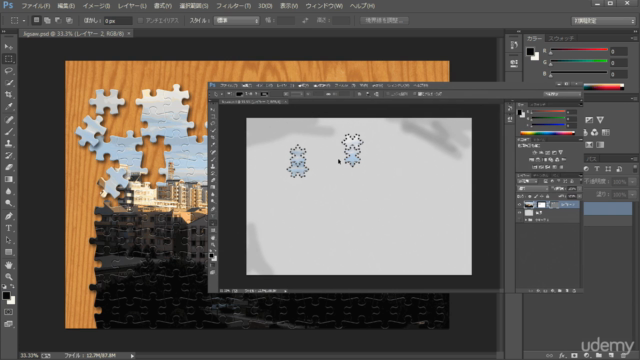Click the foreground color swatch in toolbox
640x360 pixels.
point(6,296)
